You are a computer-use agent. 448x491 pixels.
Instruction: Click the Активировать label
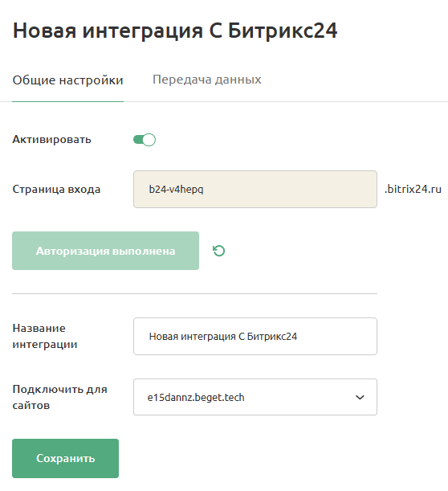point(52,139)
